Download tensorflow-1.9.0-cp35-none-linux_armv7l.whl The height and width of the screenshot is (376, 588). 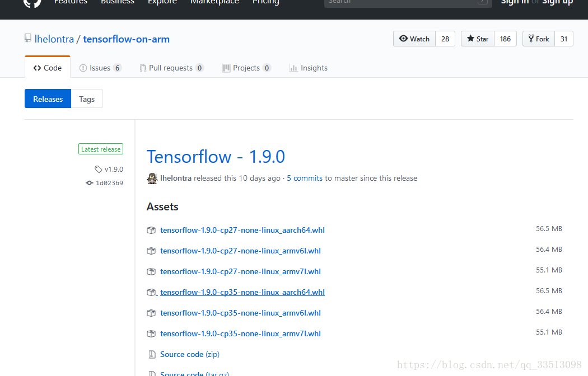click(x=240, y=333)
